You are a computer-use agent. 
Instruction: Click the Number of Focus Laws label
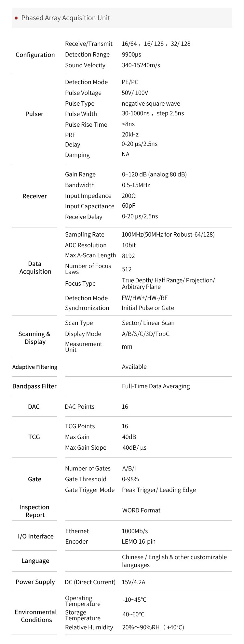[x=88, y=269]
